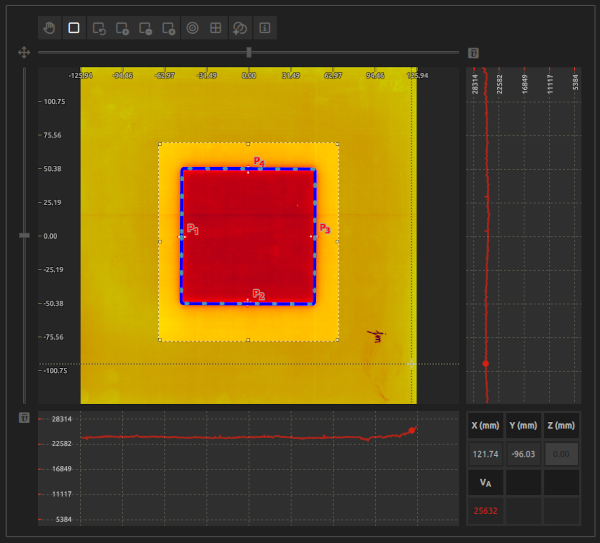Toggle the four-square grid icon
Viewport: 600px width, 543px height.
pos(216,28)
